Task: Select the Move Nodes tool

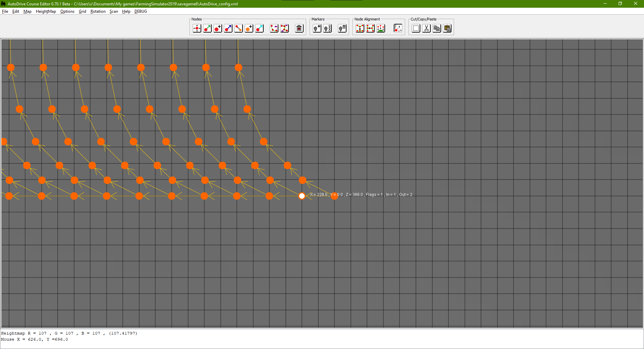Action: point(197,29)
